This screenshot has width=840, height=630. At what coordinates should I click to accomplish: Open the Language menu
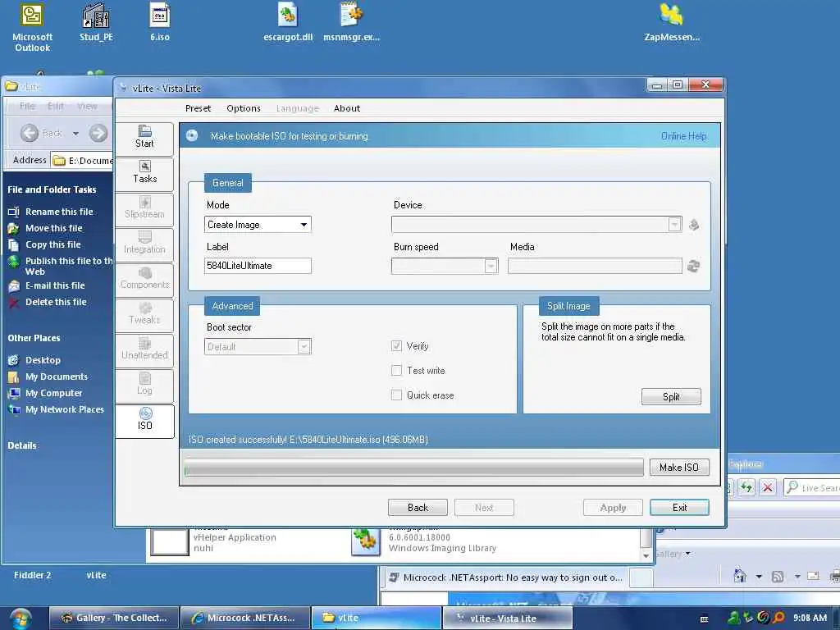[297, 108]
